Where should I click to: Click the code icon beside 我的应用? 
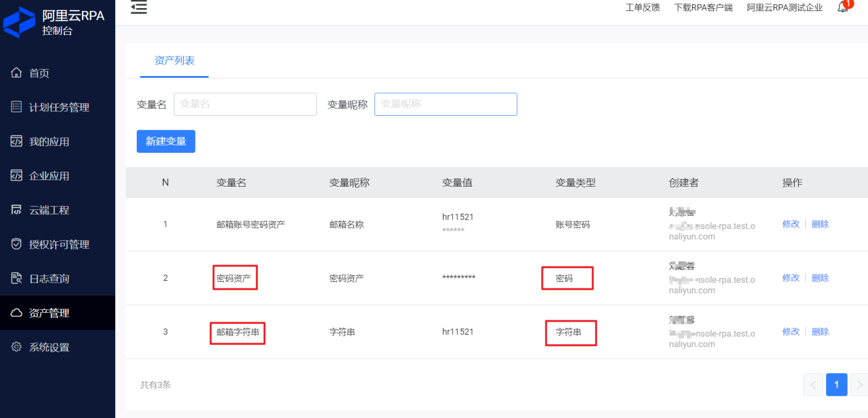point(16,141)
